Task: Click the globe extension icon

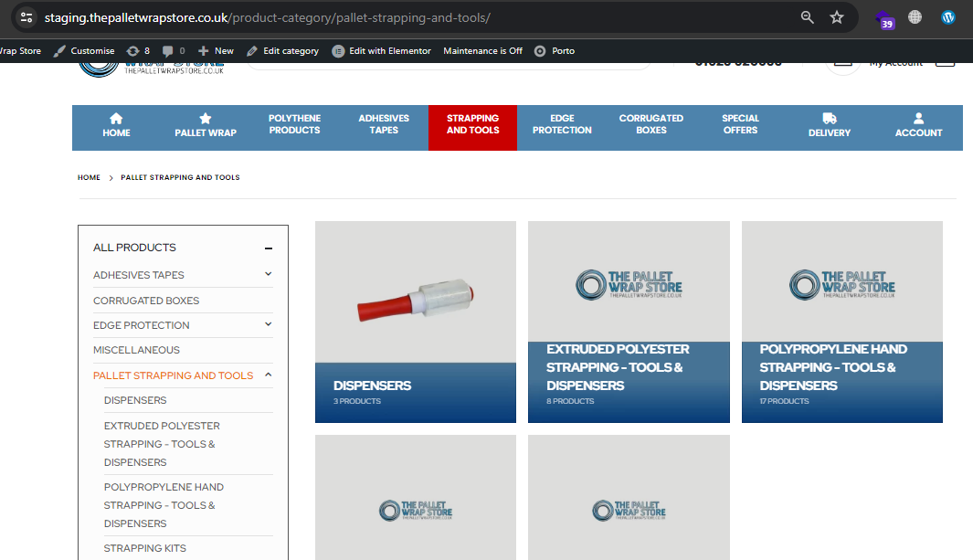Action: (x=915, y=17)
